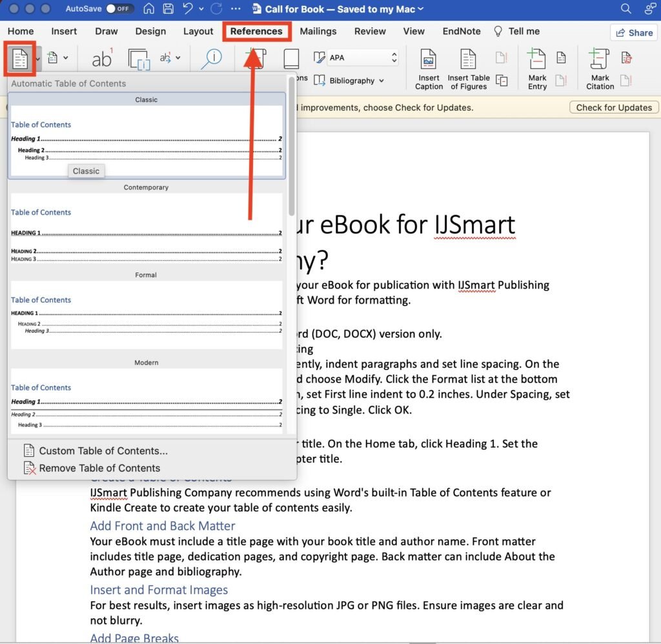The width and height of the screenshot is (661, 644).
Task: Select the Classic table of contents style
Action: [147, 136]
